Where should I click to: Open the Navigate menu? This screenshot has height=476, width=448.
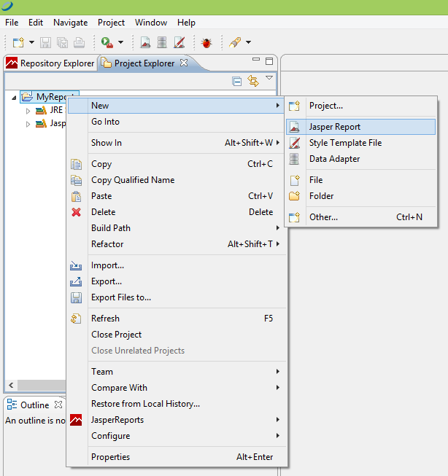coord(71,23)
